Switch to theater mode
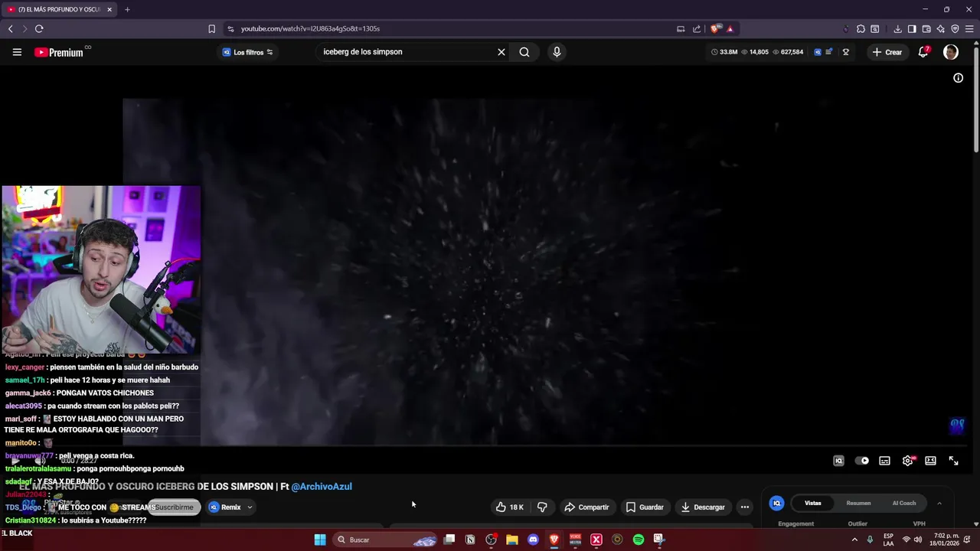980x551 pixels. click(930, 461)
